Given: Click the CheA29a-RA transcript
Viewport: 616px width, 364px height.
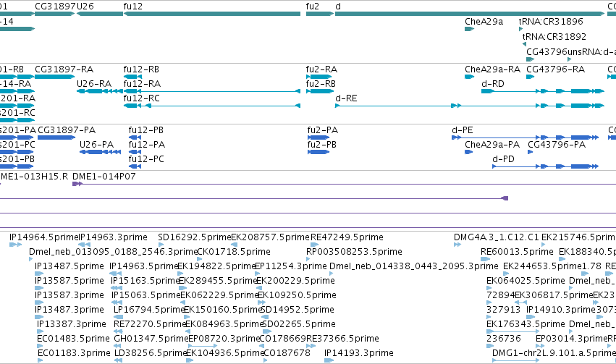Looking at the screenshot, I should click(470, 77).
